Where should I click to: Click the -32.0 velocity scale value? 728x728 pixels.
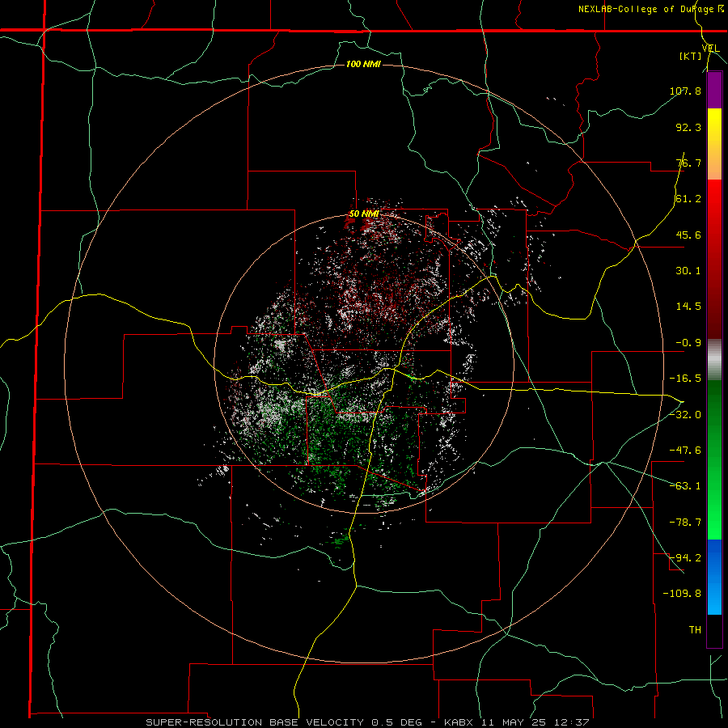[x=685, y=415]
